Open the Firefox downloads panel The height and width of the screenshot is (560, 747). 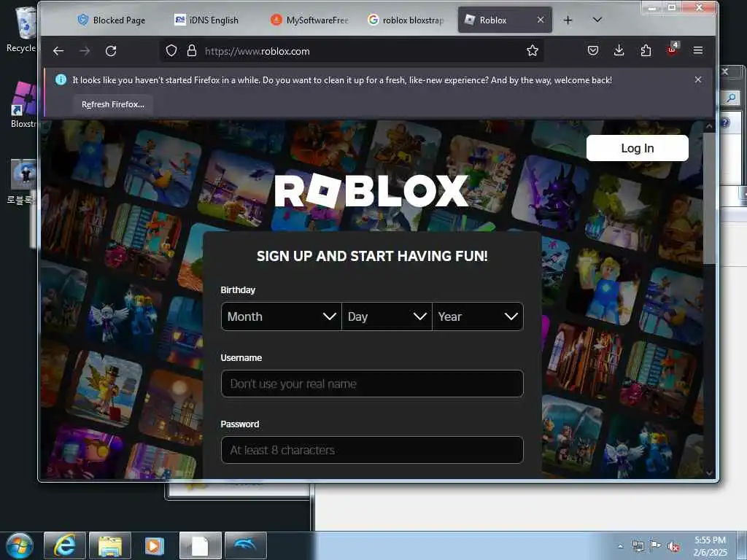619,50
